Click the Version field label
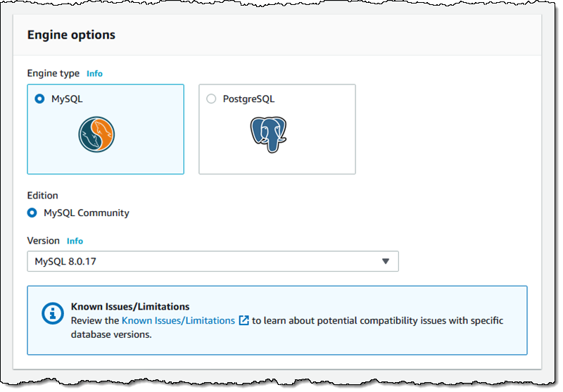 pyautogui.click(x=43, y=241)
